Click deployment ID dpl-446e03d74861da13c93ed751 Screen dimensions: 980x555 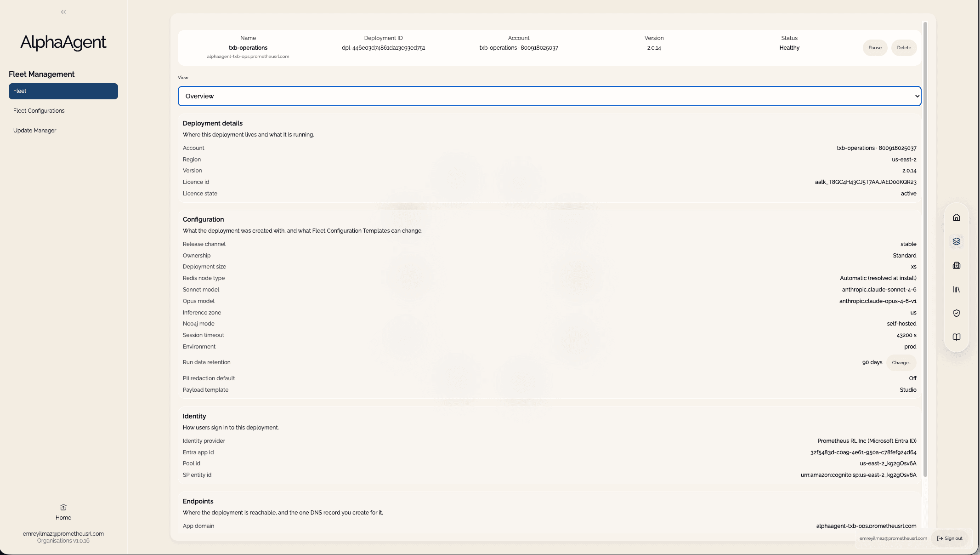tap(383, 48)
